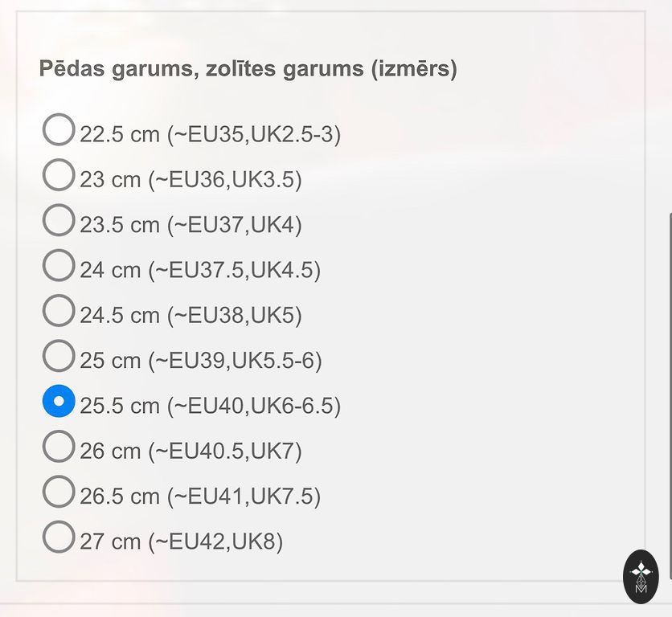
Task: Choose the 27 cm radio button
Action: pyautogui.click(x=59, y=537)
